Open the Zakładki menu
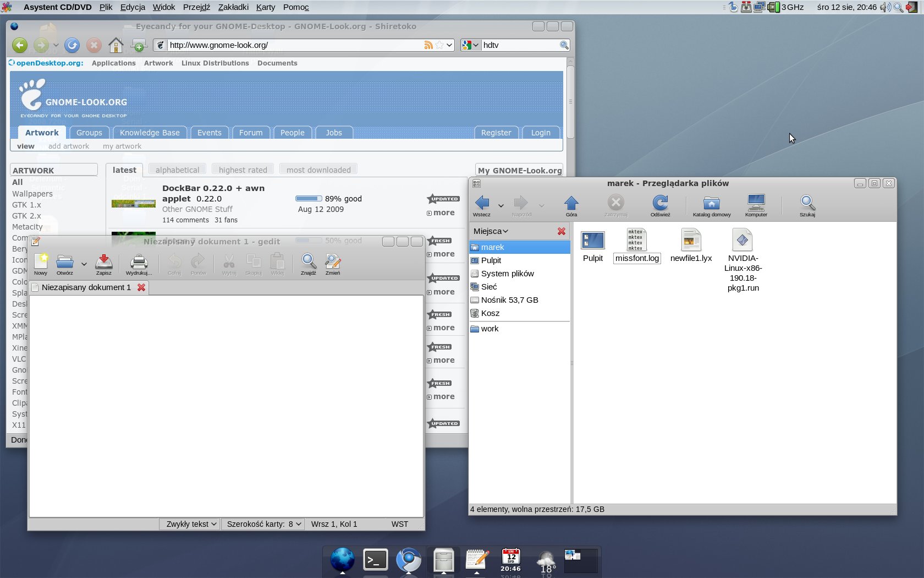This screenshot has height=578, width=924. coord(233,7)
